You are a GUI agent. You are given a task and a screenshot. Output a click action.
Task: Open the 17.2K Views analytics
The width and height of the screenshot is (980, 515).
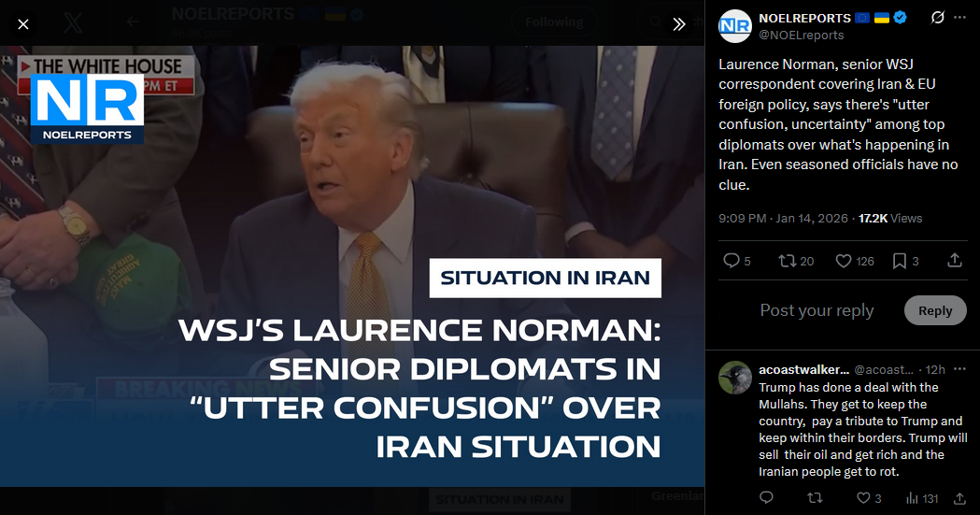(x=890, y=218)
